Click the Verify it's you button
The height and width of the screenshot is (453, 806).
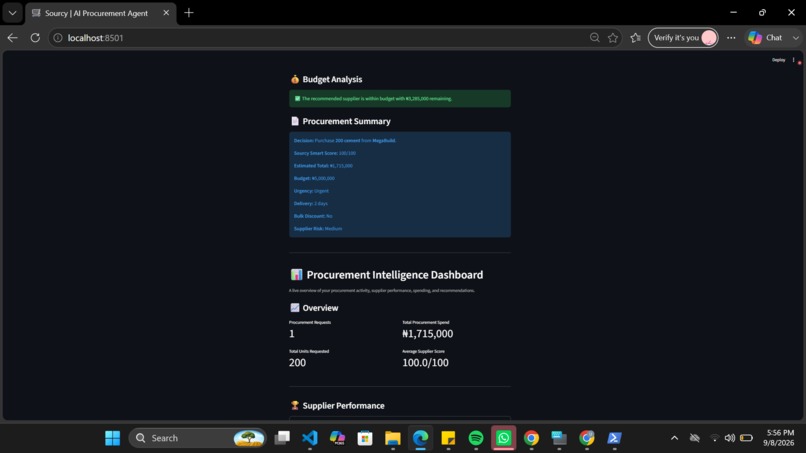(x=683, y=38)
